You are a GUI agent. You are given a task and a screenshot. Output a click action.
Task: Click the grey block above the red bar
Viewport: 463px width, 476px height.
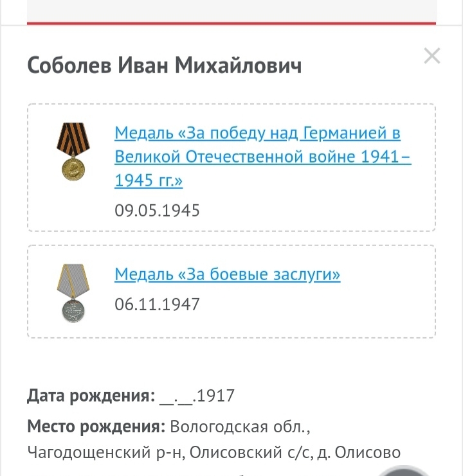(232, 11)
